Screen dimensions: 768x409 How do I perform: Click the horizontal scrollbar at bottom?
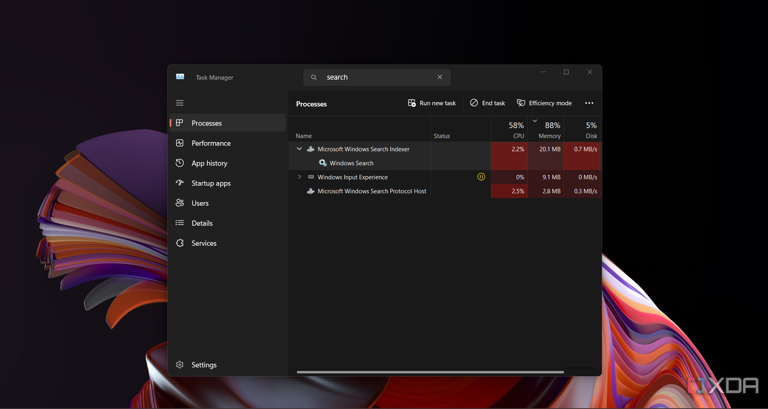[x=430, y=372]
